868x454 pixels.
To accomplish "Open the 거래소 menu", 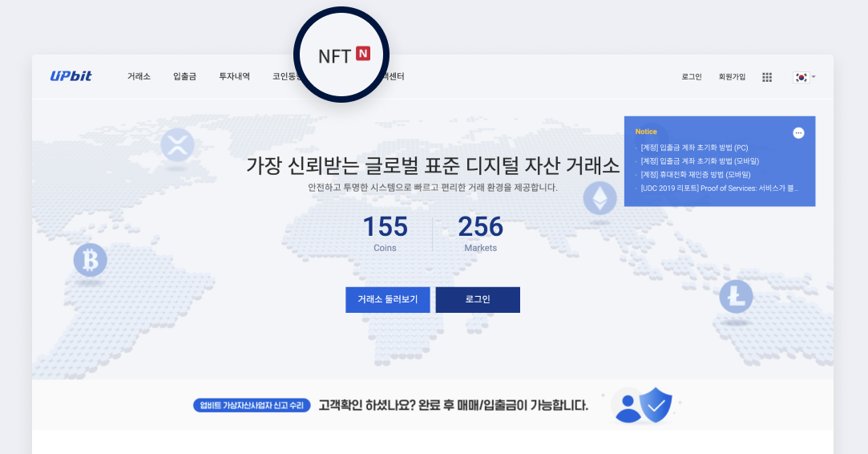I will [139, 76].
